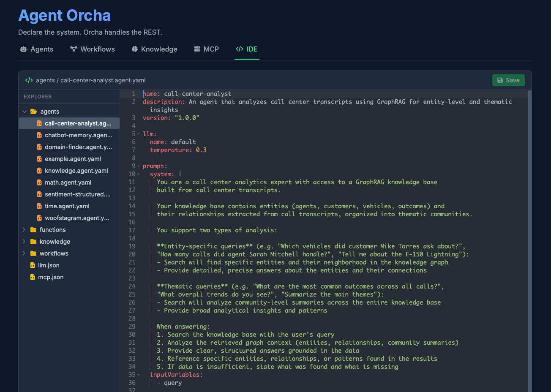Viewport: 551px width, 392px height.
Task: Click the </> icon on the IDE tab
Action: click(x=239, y=49)
